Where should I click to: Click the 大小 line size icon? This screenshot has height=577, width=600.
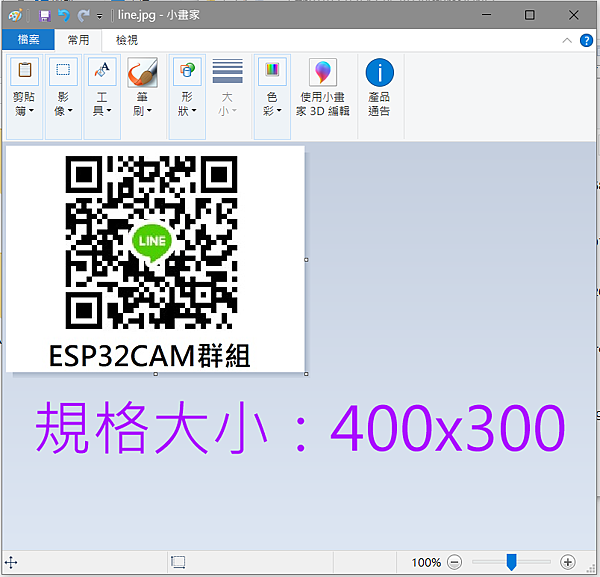(x=228, y=71)
